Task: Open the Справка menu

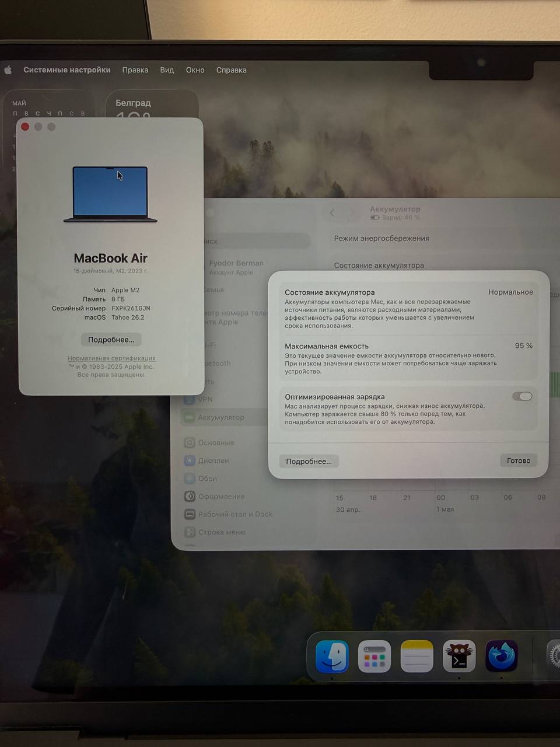Action: point(232,70)
